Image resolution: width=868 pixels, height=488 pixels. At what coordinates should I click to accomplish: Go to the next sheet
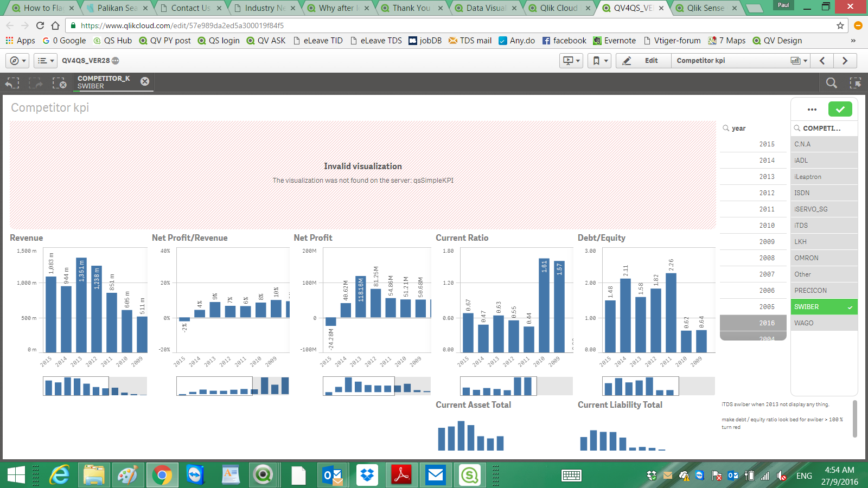[845, 61]
